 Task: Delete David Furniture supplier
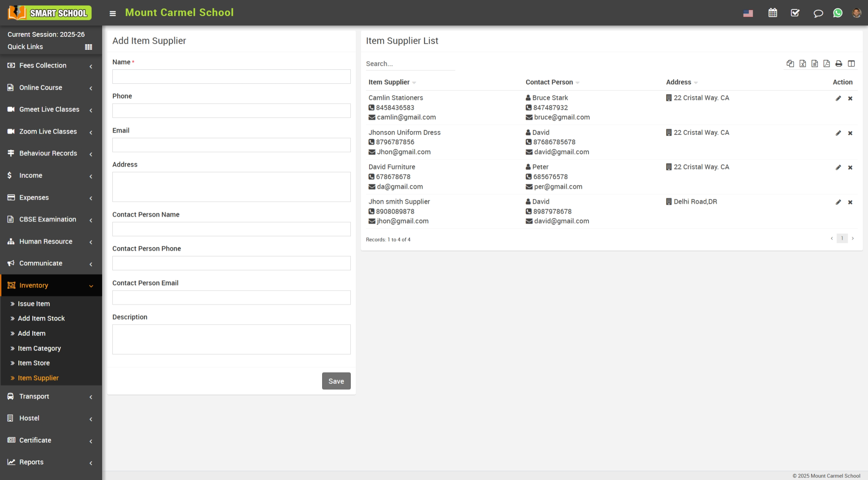click(850, 168)
